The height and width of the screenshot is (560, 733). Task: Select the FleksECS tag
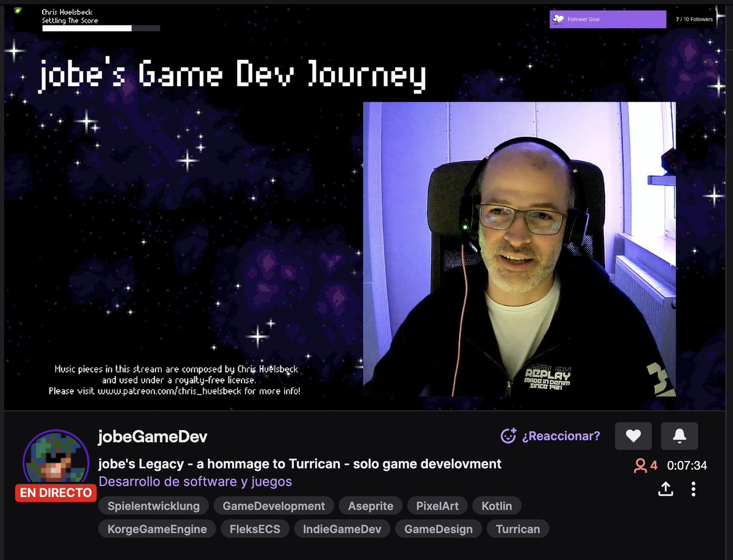pos(255,529)
